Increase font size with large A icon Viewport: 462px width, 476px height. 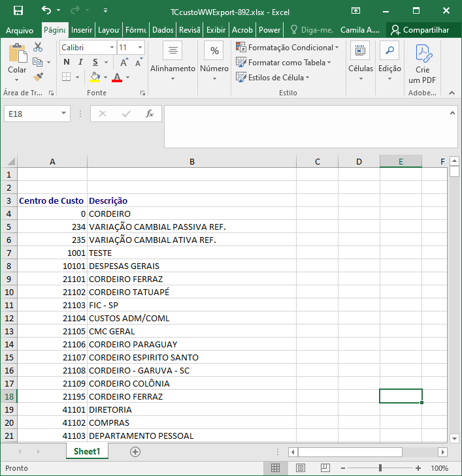tap(124, 62)
